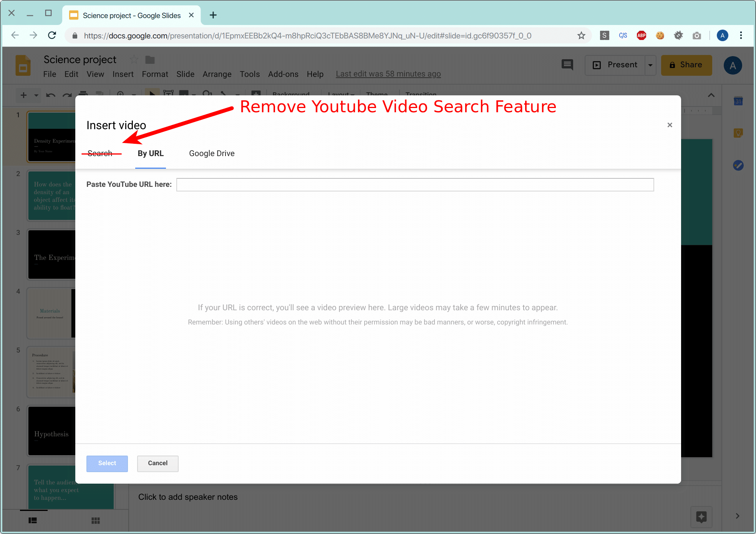Click the Present button
This screenshot has width=756, height=534.
pyautogui.click(x=615, y=65)
